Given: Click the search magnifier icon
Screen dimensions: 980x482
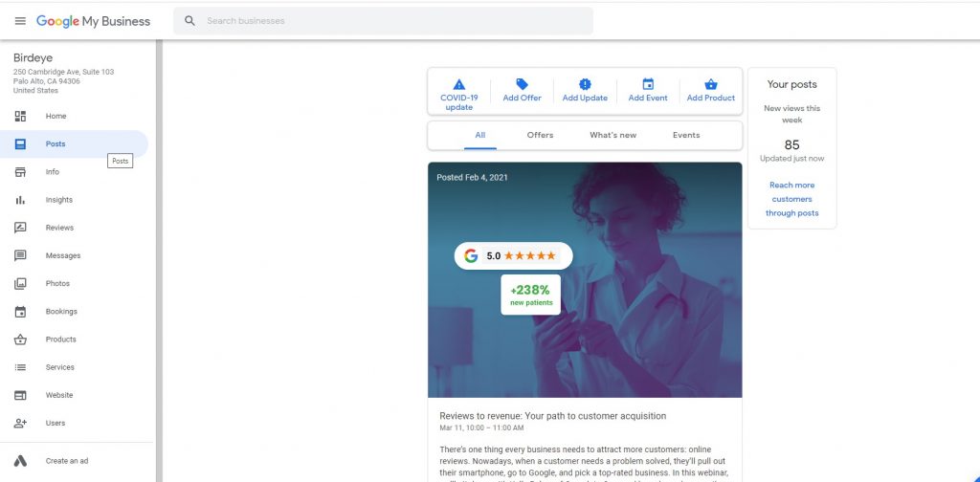Looking at the screenshot, I should click(x=190, y=21).
